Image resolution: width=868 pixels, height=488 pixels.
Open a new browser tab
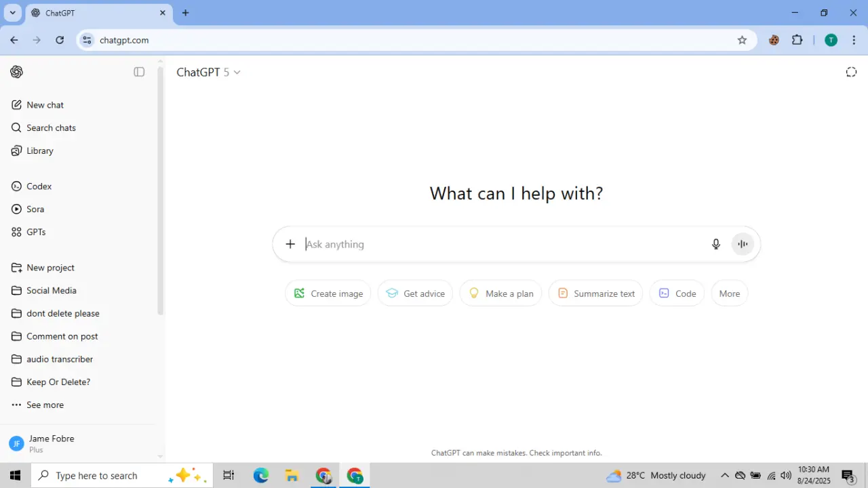pyautogui.click(x=185, y=13)
